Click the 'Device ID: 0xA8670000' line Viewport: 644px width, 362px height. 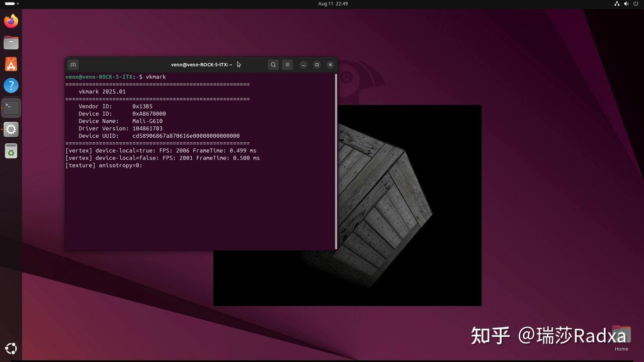(x=122, y=114)
